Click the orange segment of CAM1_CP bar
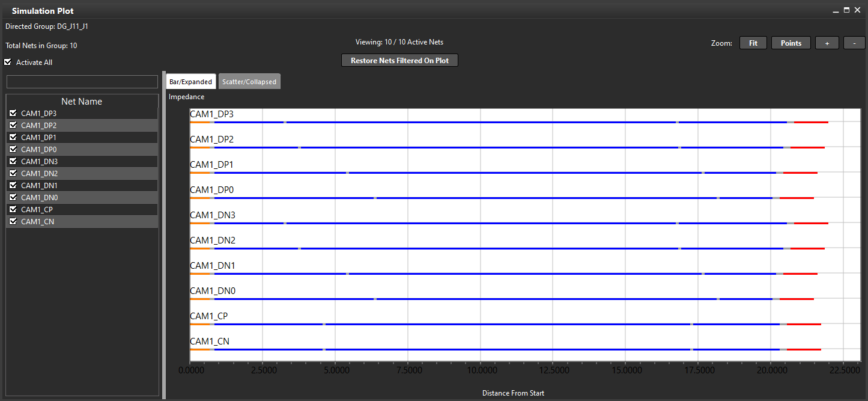Screen dimensions: 868x401 (x=200, y=324)
